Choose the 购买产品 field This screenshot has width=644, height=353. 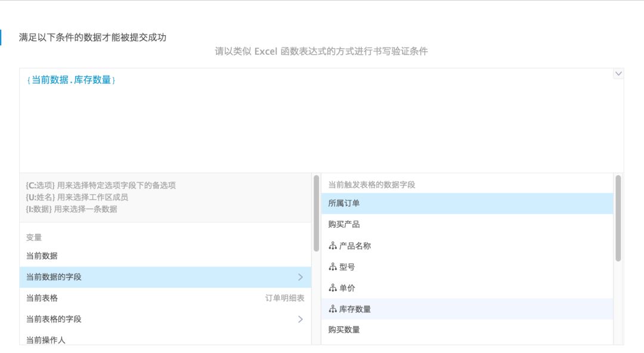point(344,224)
